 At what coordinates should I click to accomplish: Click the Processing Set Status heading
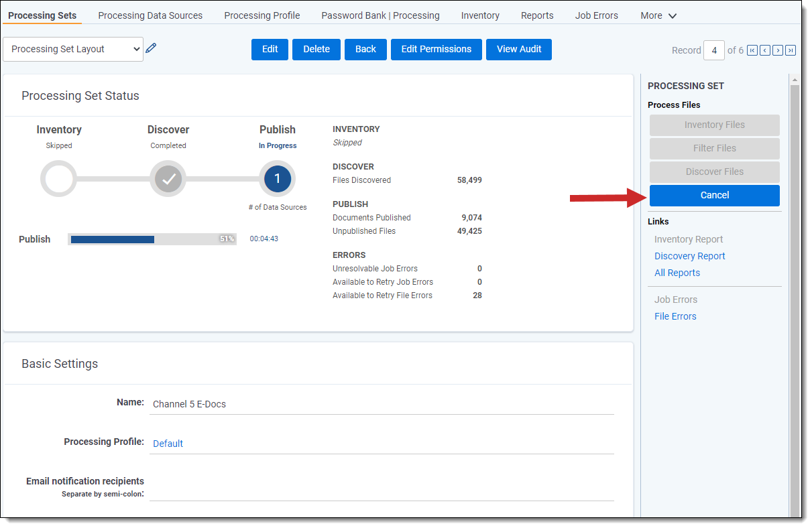pyautogui.click(x=80, y=96)
